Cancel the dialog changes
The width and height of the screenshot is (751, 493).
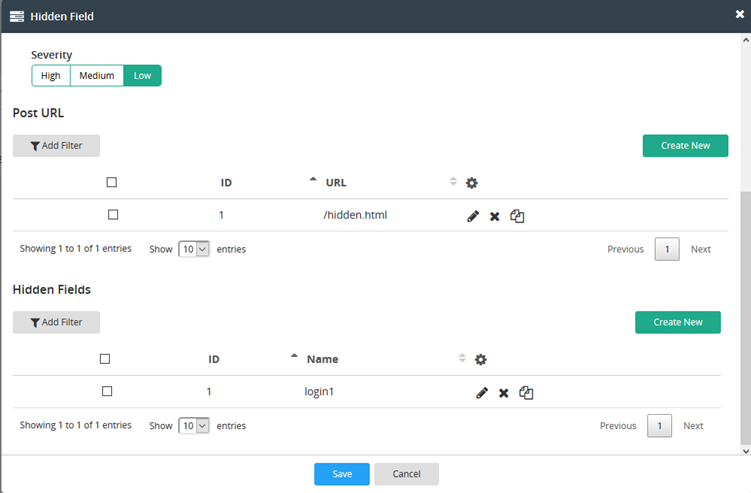(407, 474)
